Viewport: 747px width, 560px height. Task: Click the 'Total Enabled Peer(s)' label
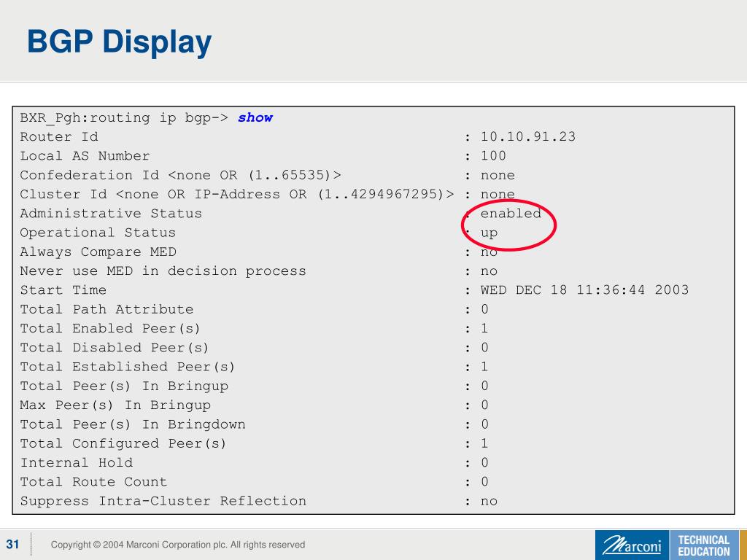click(x=110, y=329)
